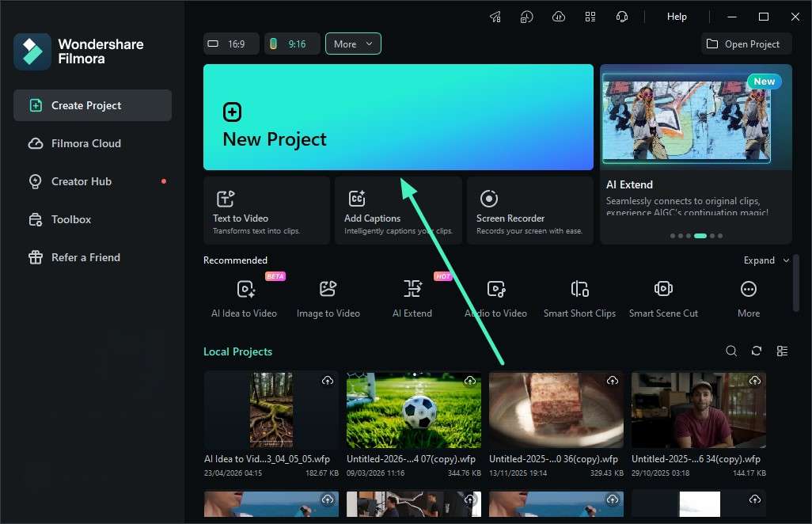
Task: Open the AI Idea to Video tool
Action: pos(245,298)
